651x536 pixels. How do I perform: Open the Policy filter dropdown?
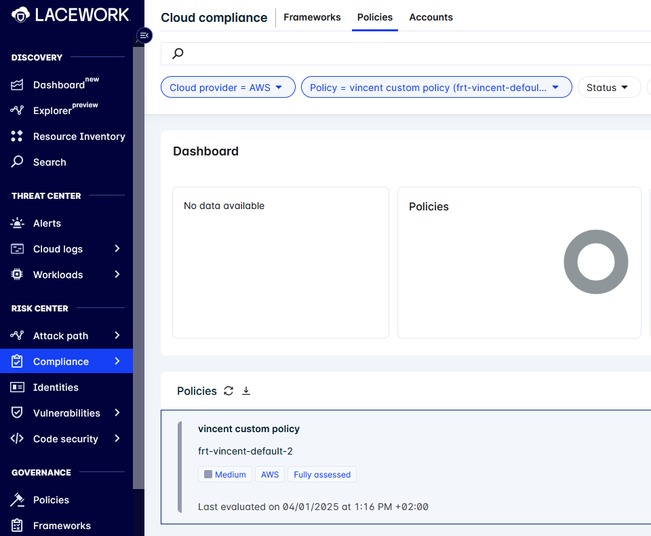click(x=436, y=87)
